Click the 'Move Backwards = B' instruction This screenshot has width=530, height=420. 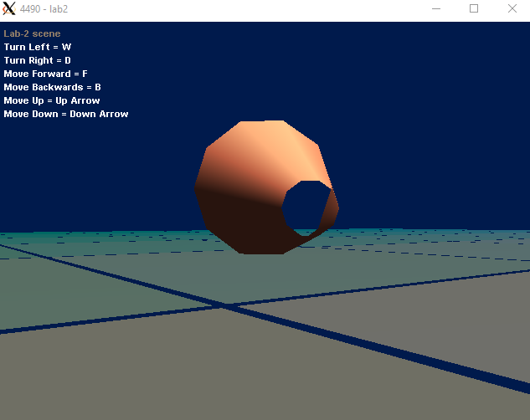[53, 88]
